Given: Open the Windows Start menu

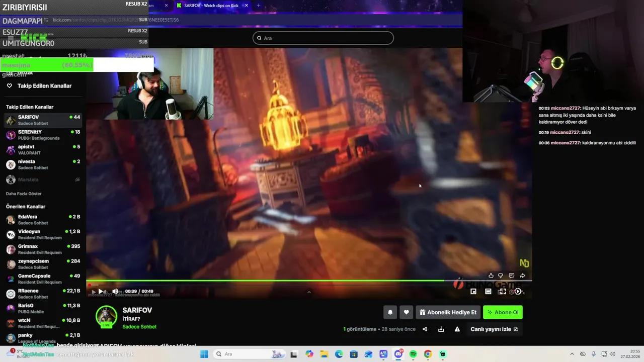Looking at the screenshot, I should tap(204, 354).
